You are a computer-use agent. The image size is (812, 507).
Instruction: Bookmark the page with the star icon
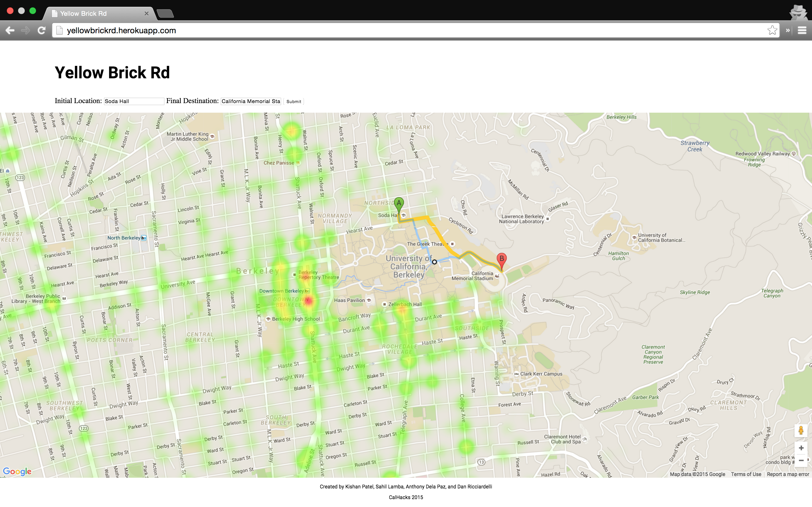coord(772,30)
